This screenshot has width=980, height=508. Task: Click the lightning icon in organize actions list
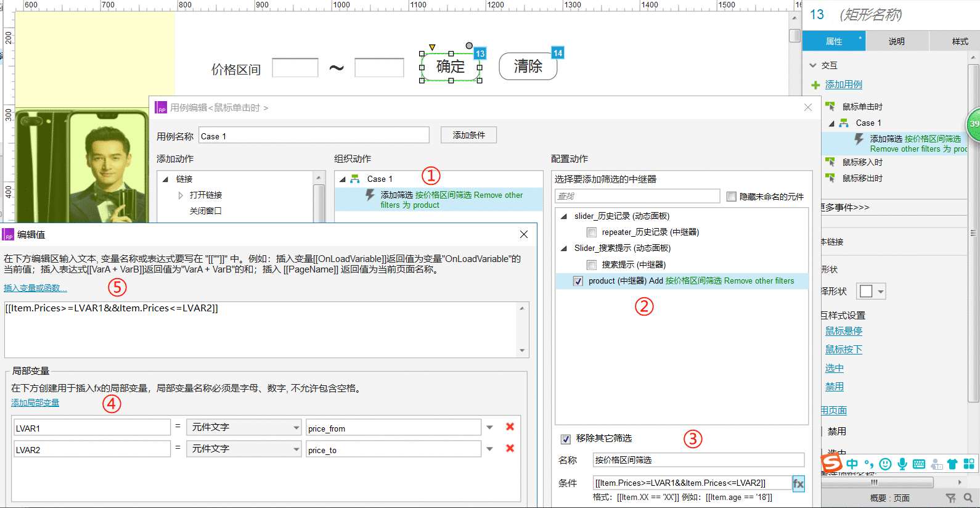(x=370, y=195)
